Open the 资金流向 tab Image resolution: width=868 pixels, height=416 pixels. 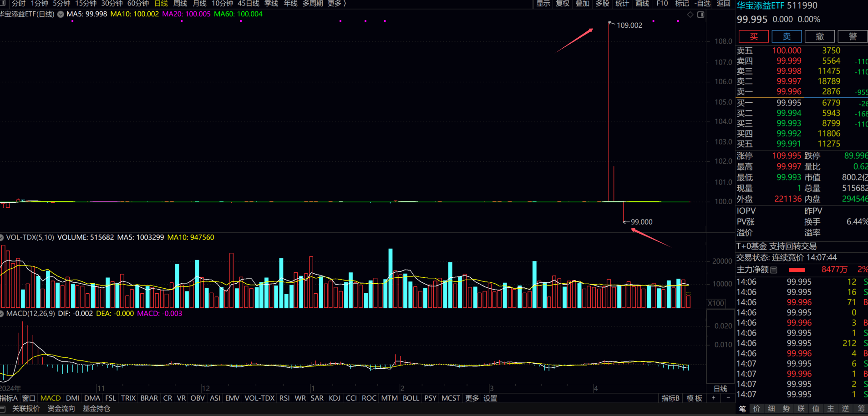coord(61,409)
